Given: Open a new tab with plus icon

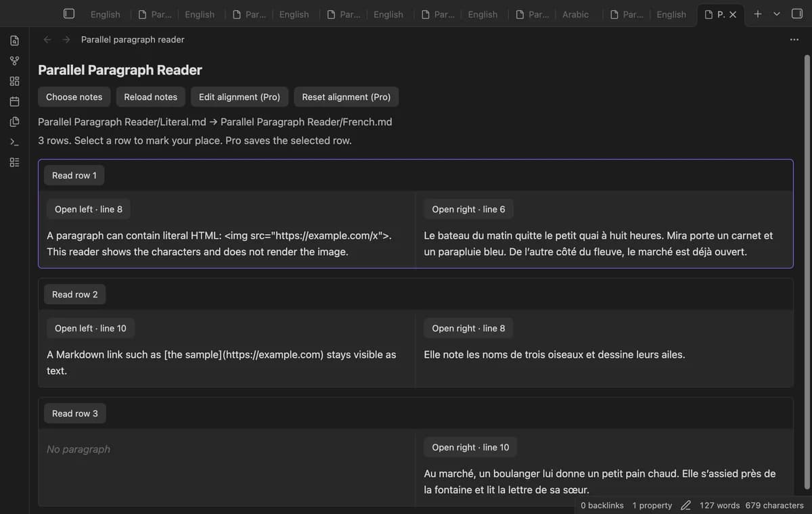Looking at the screenshot, I should 757,14.
